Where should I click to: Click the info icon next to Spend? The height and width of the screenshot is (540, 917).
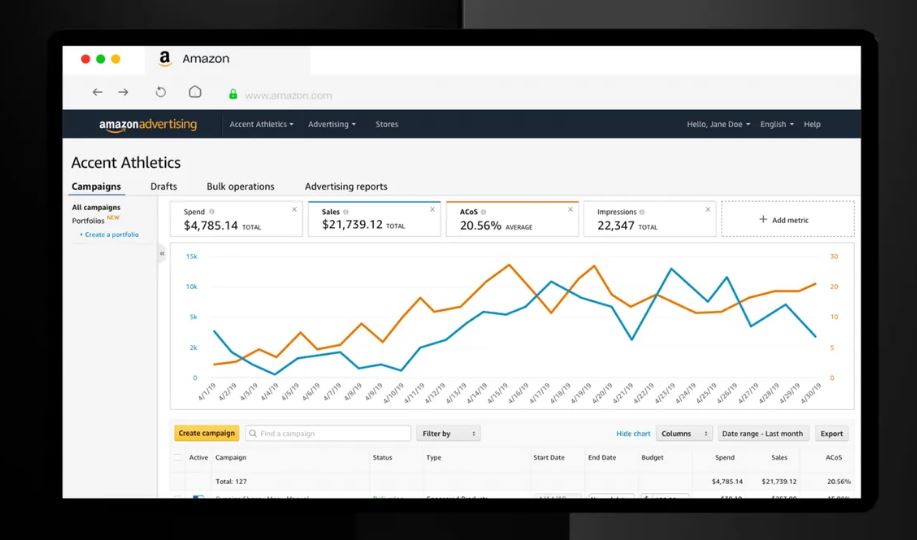click(212, 212)
